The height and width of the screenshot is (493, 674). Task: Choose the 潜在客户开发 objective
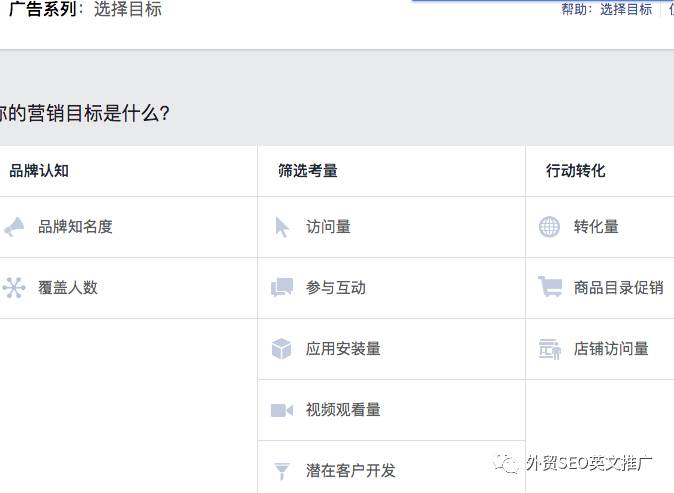coord(350,471)
